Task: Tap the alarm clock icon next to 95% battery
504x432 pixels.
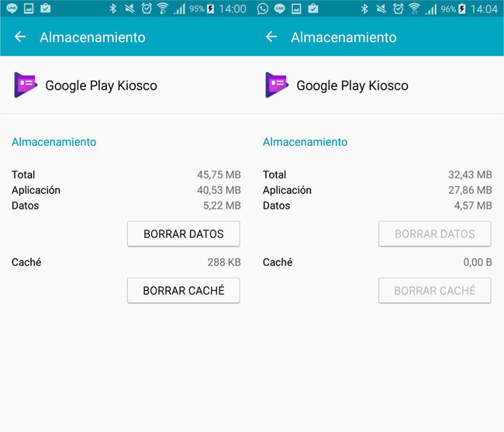Action: pos(147,9)
